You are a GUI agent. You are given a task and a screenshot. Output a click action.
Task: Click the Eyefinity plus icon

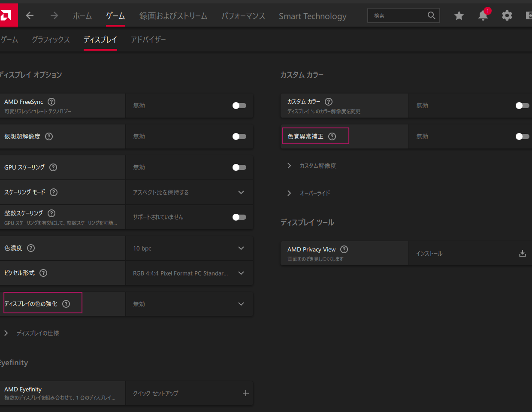[246, 393]
